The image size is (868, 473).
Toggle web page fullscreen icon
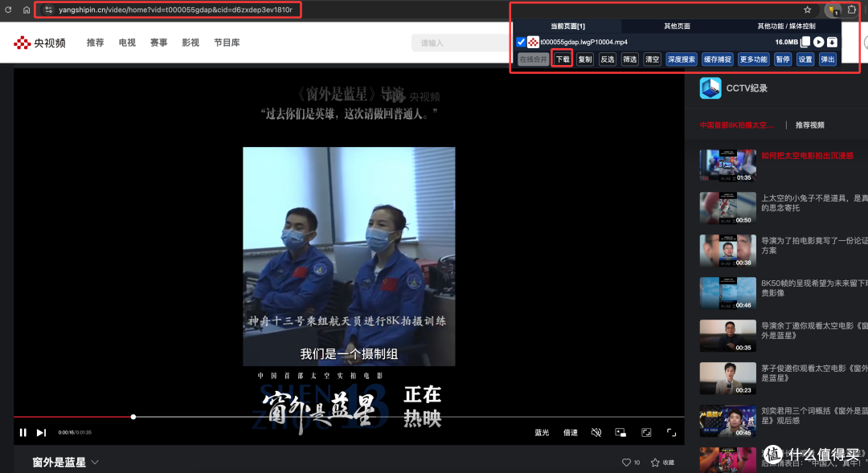646,433
